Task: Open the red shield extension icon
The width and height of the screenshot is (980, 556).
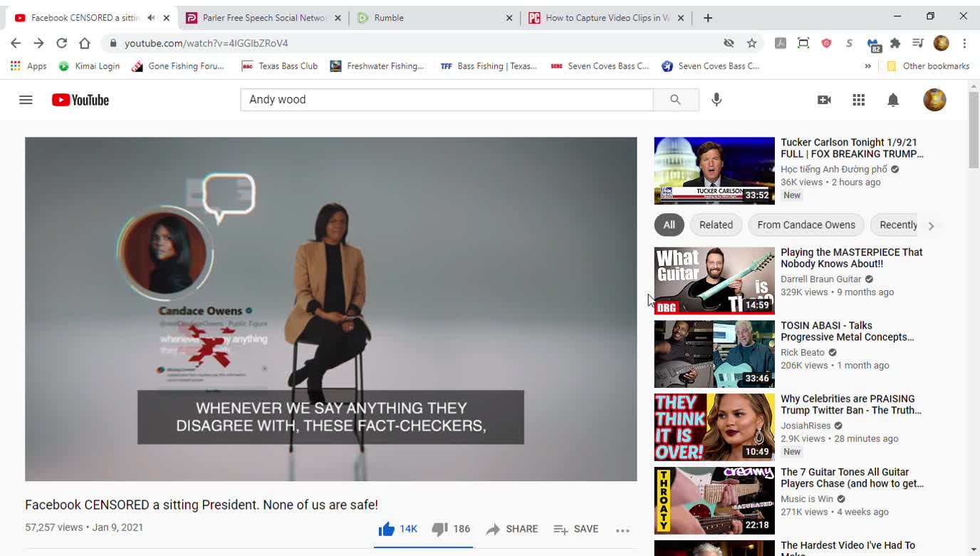Action: (x=826, y=43)
